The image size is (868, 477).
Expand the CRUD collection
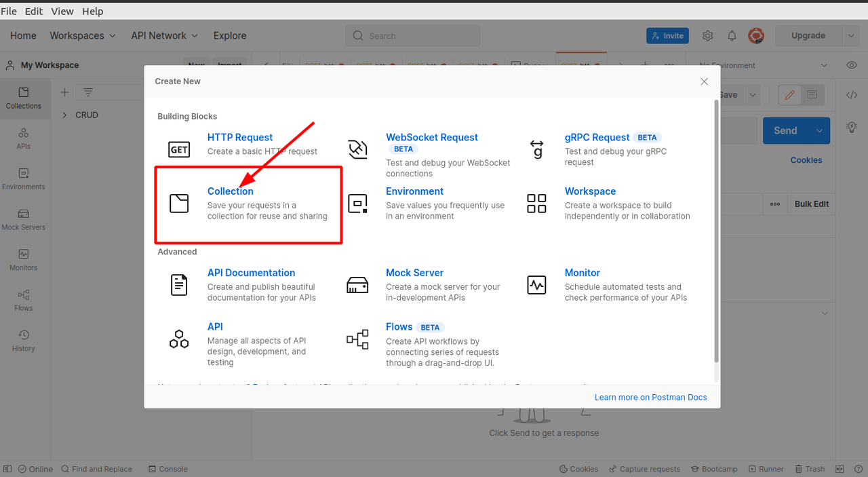tap(65, 115)
